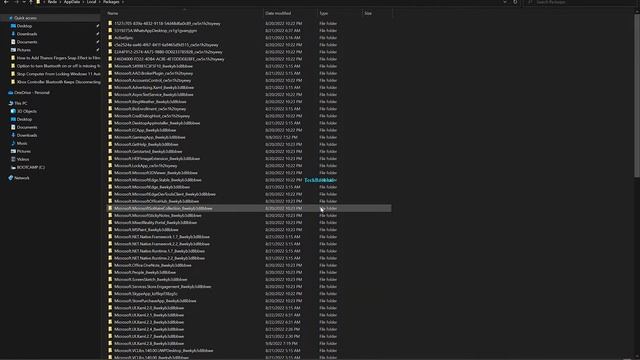Click the This PC computer icon

coord(11,103)
